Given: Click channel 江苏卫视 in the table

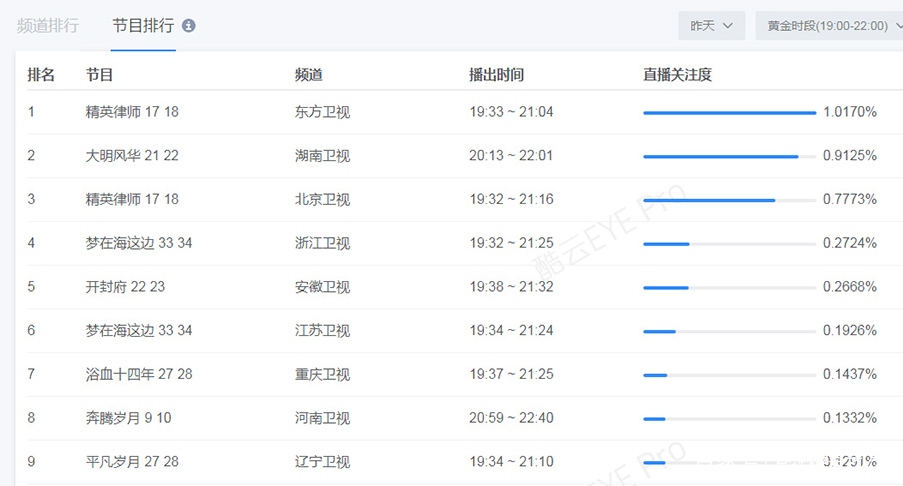Looking at the screenshot, I should [322, 330].
